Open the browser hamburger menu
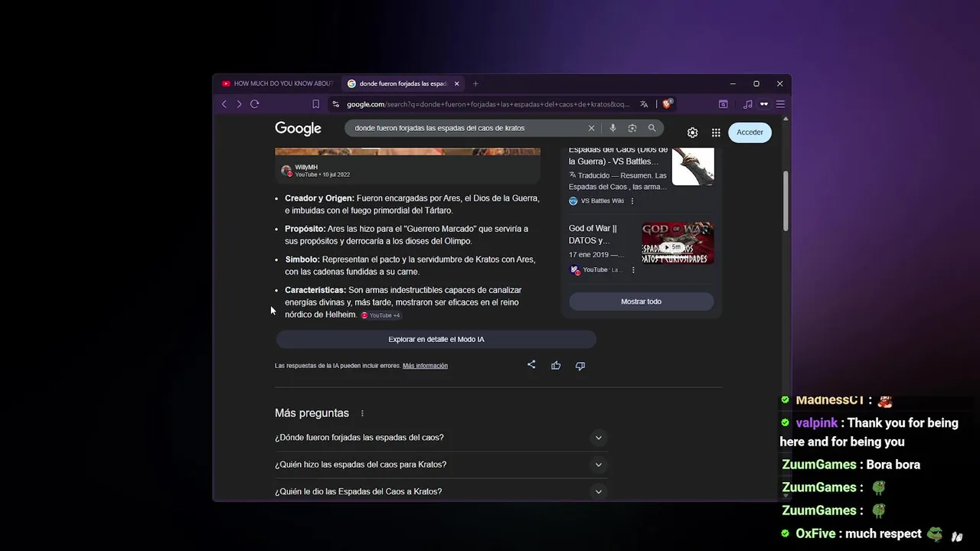The width and height of the screenshot is (980, 551). [780, 104]
